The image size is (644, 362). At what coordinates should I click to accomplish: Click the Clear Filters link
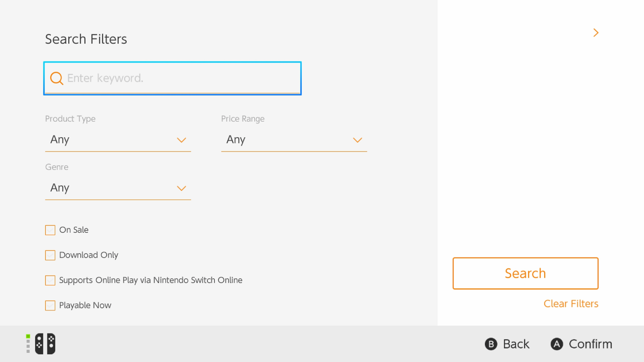[x=571, y=304]
